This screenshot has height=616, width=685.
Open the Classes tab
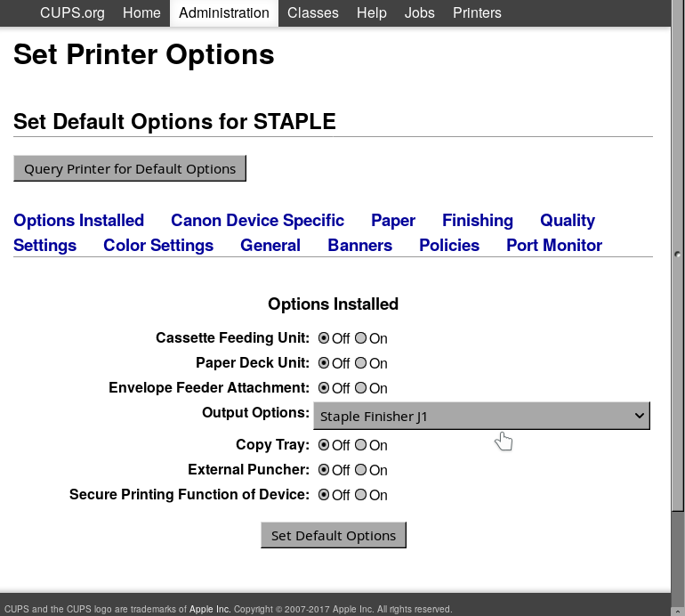[x=313, y=12]
